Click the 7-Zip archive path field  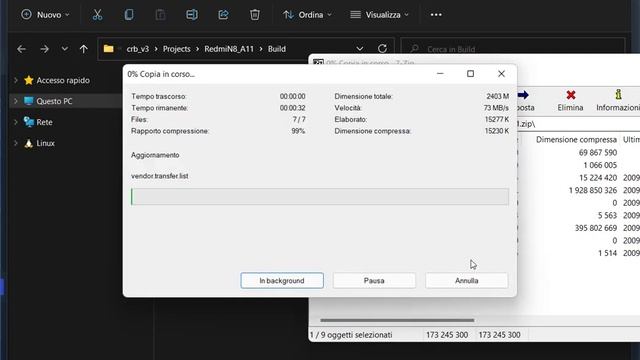click(578, 124)
